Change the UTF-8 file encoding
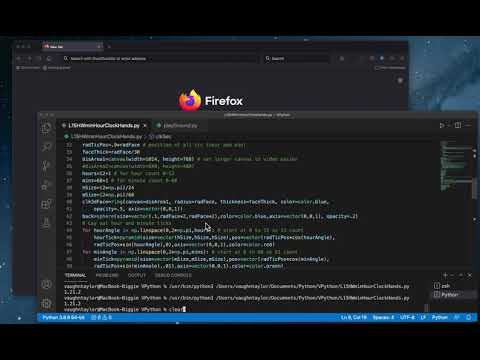The image size is (480, 360). point(407,317)
